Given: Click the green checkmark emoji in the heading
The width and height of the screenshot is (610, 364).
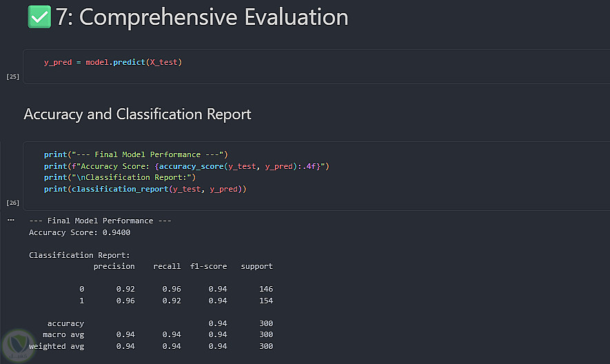Looking at the screenshot, I should pos(39,17).
